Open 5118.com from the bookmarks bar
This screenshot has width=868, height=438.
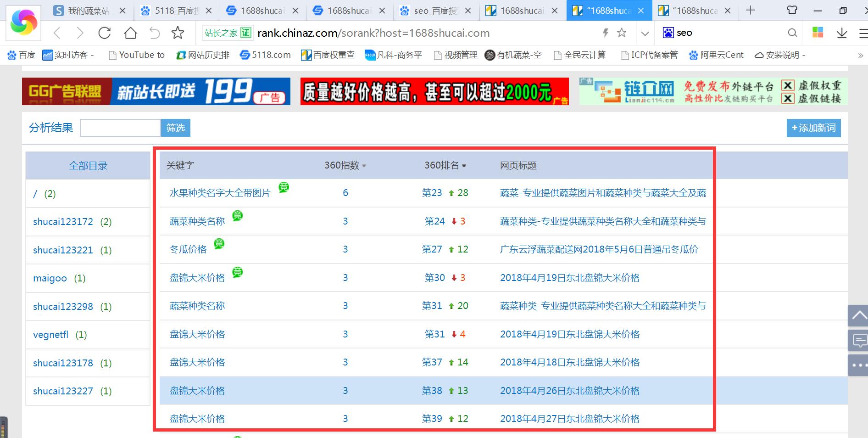[265, 55]
